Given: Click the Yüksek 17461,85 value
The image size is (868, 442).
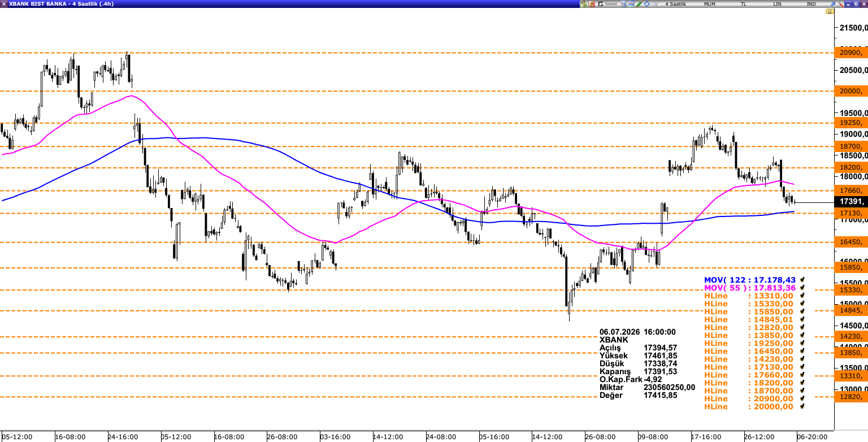Looking at the screenshot, I should (x=661, y=356).
